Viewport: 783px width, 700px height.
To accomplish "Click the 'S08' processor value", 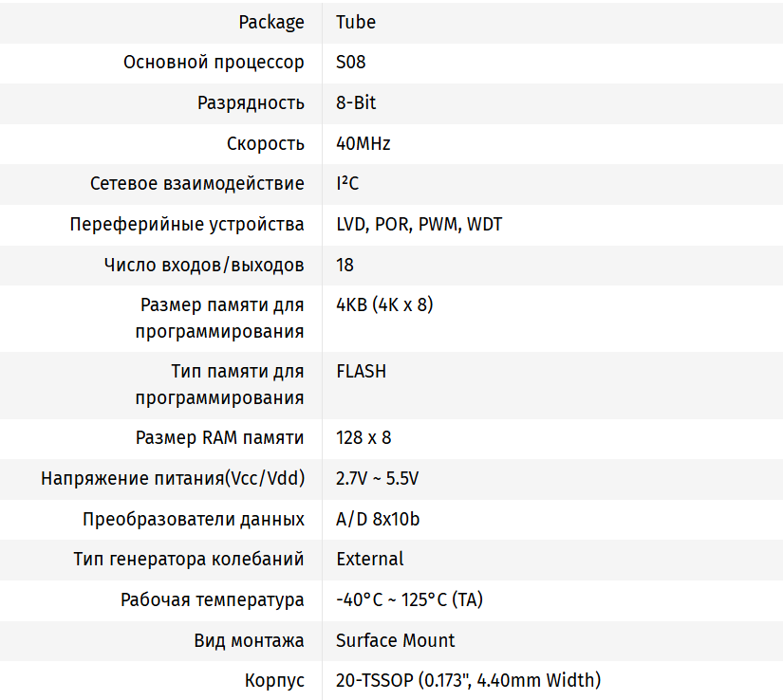I will (x=350, y=63).
